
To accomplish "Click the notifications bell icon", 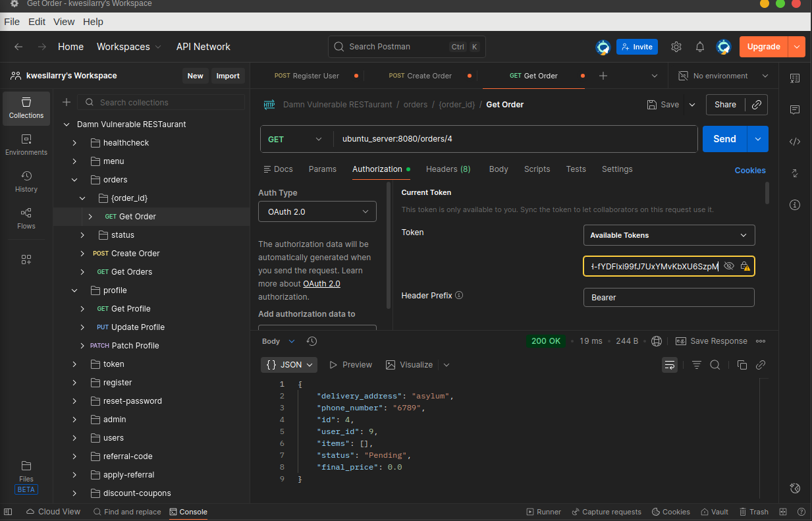I will tap(700, 47).
